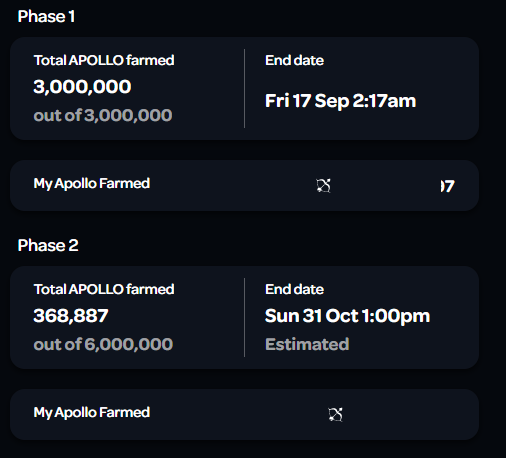Click the vertical divider in Phase 1 card
The width and height of the screenshot is (506, 458).
coord(244,88)
